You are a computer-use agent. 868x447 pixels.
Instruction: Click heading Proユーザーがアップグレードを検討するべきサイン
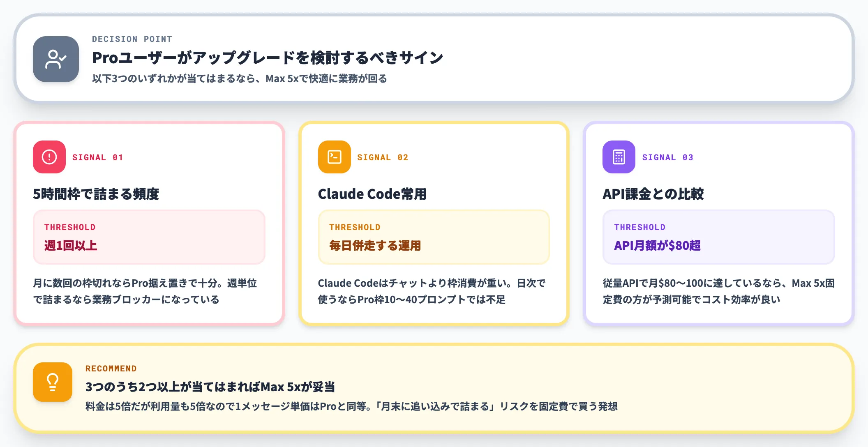[x=268, y=58]
